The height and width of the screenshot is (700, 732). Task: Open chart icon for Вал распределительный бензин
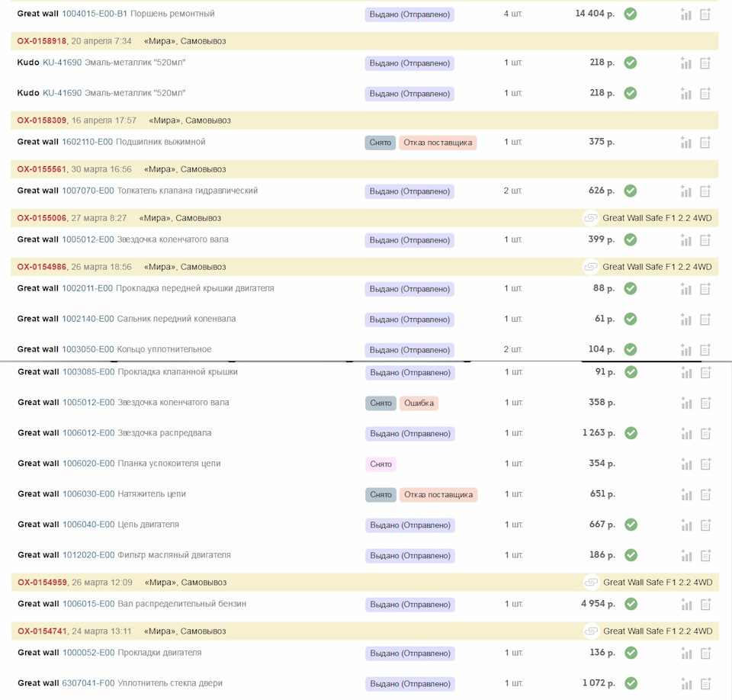(x=685, y=604)
